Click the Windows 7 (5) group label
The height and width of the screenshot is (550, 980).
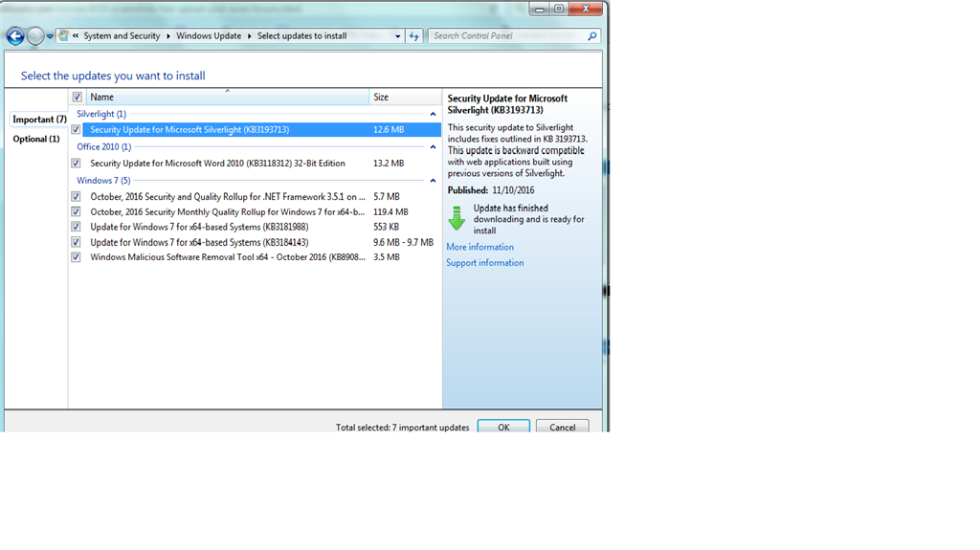pyautogui.click(x=103, y=181)
